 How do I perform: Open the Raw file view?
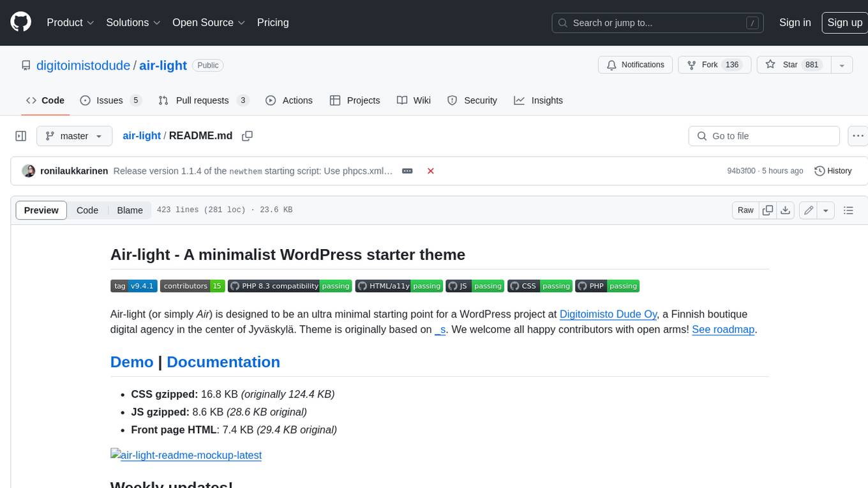pyautogui.click(x=745, y=210)
